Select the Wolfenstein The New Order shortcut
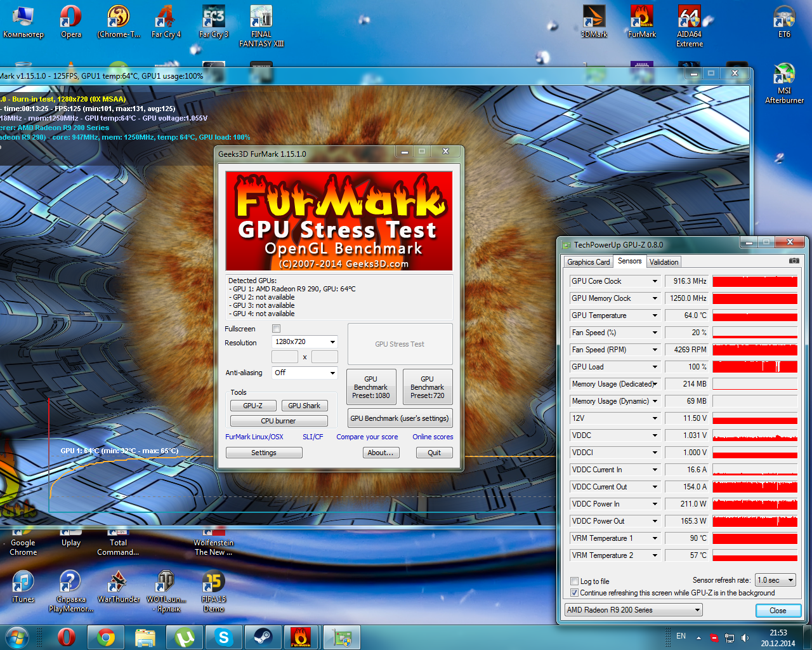The height and width of the screenshot is (650, 812). coord(214,543)
